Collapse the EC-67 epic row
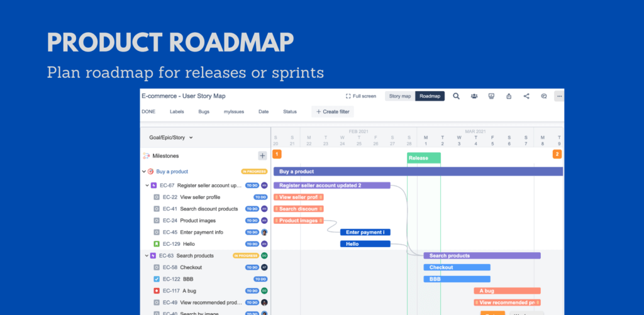The width and height of the screenshot is (644, 315). click(x=147, y=185)
